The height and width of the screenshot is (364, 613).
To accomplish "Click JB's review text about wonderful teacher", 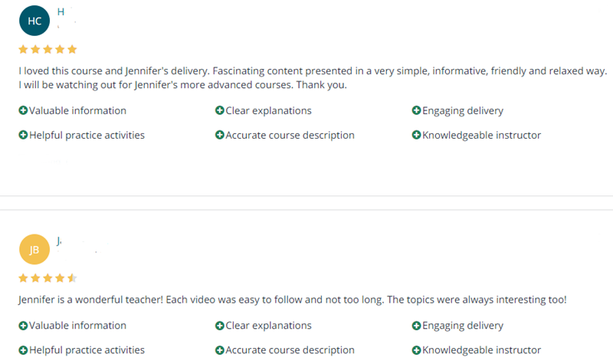I will click(x=293, y=300).
